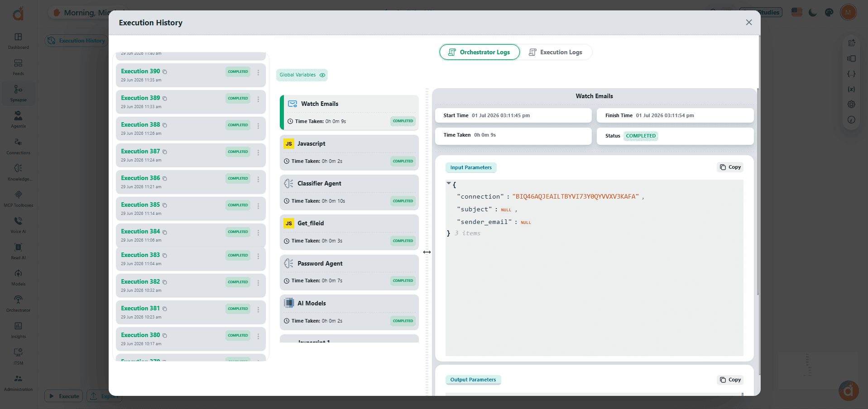Open Execution 389 in the list
The image size is (868, 409).
(191, 102)
